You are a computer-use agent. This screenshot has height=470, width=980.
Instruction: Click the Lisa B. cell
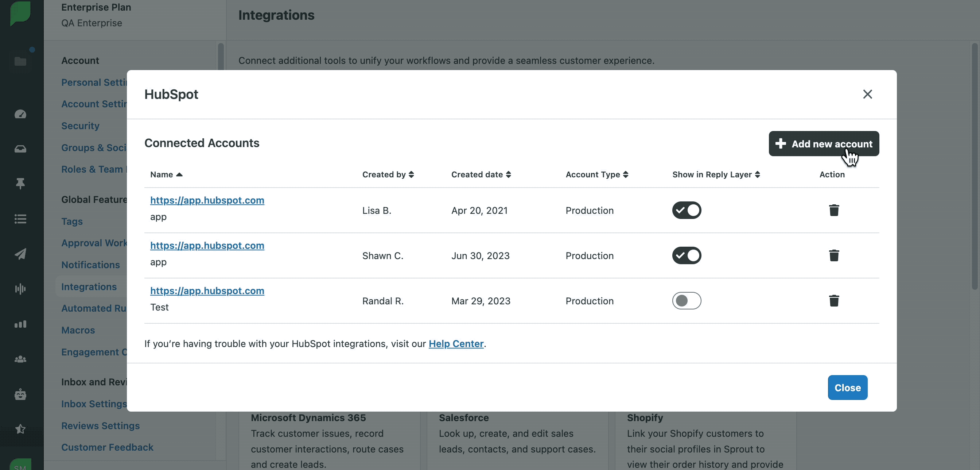pos(377,211)
